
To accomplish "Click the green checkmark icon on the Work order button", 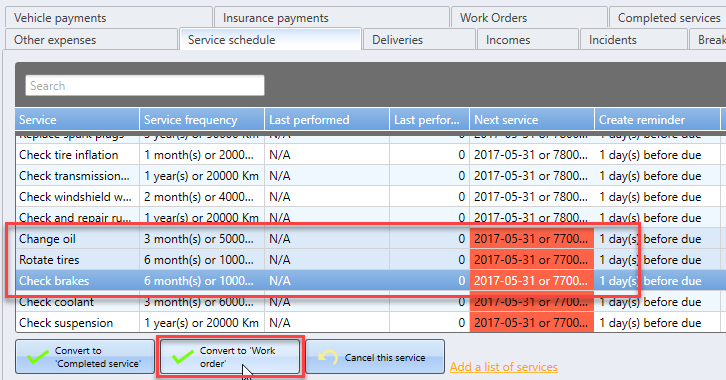I will [x=183, y=357].
